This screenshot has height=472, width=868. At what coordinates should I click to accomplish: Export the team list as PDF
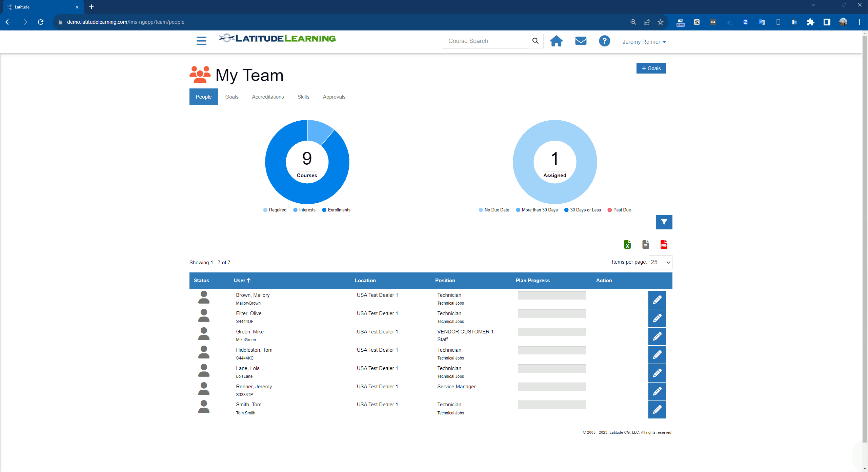point(663,244)
